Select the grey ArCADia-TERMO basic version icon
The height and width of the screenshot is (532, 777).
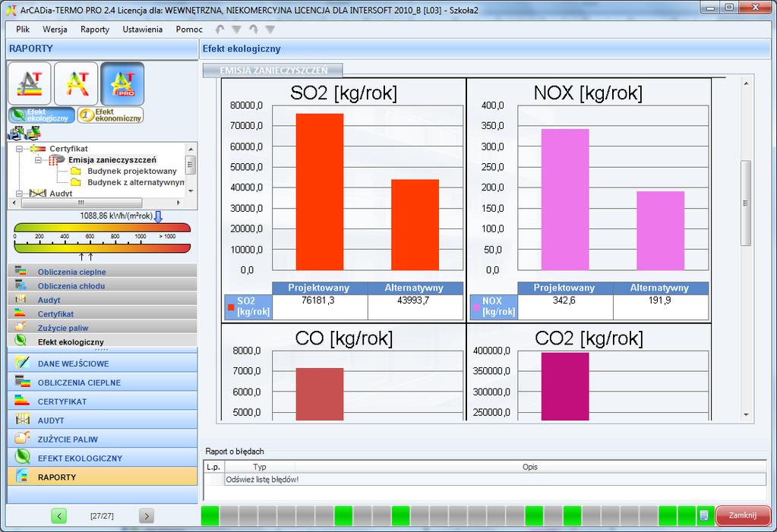pyautogui.click(x=29, y=83)
